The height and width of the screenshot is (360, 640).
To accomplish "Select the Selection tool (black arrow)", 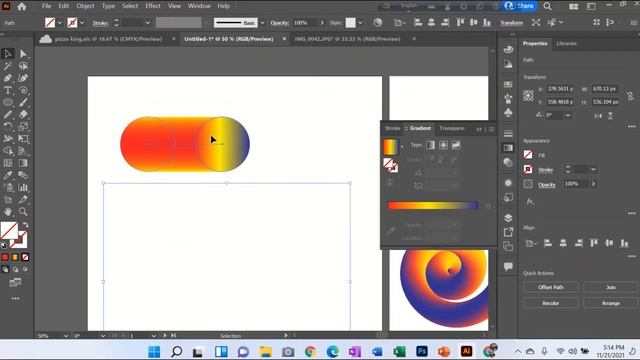I will click(8, 53).
